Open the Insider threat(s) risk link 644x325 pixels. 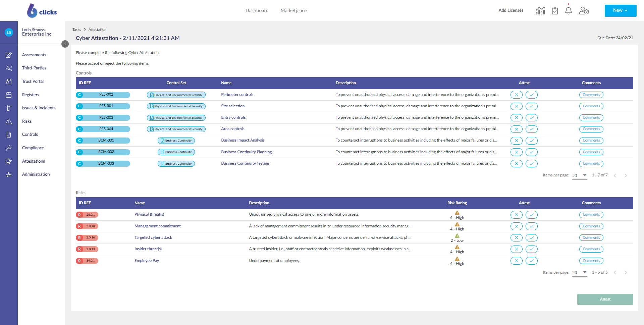point(148,249)
